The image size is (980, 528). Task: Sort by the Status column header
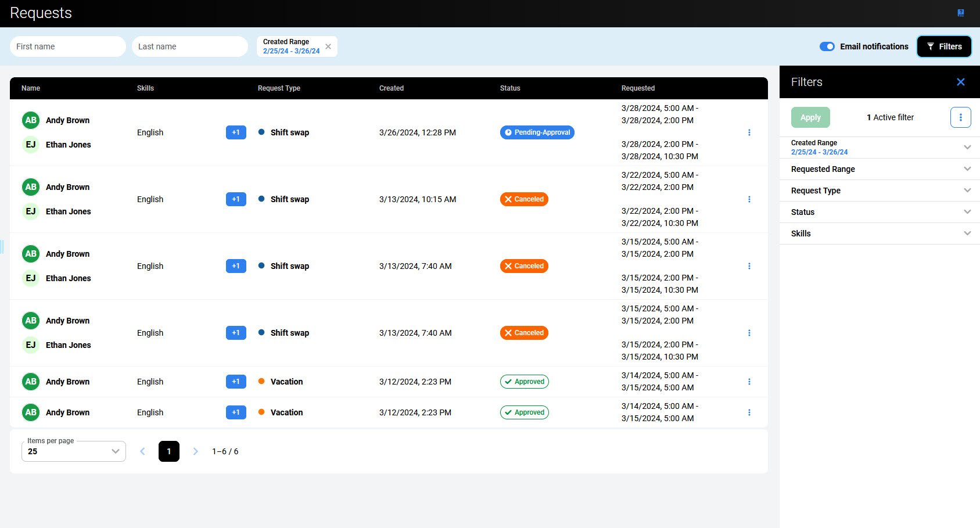click(x=510, y=88)
